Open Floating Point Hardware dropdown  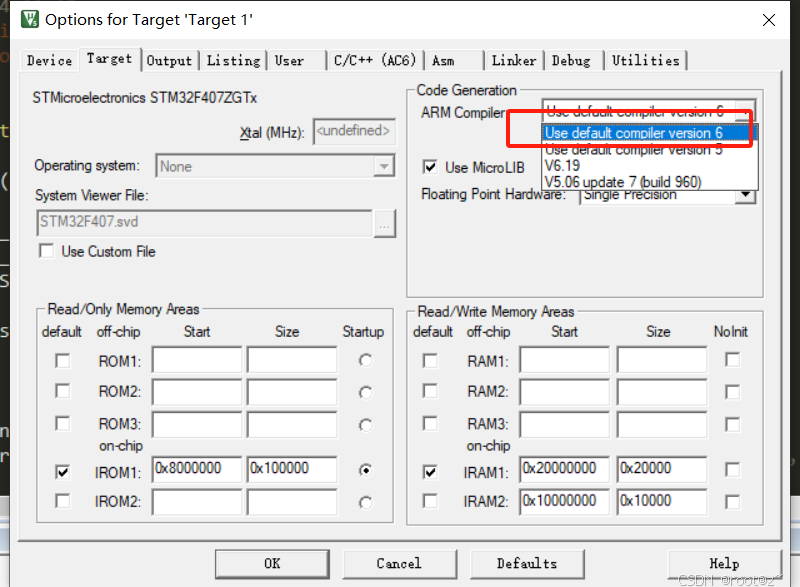click(x=745, y=195)
